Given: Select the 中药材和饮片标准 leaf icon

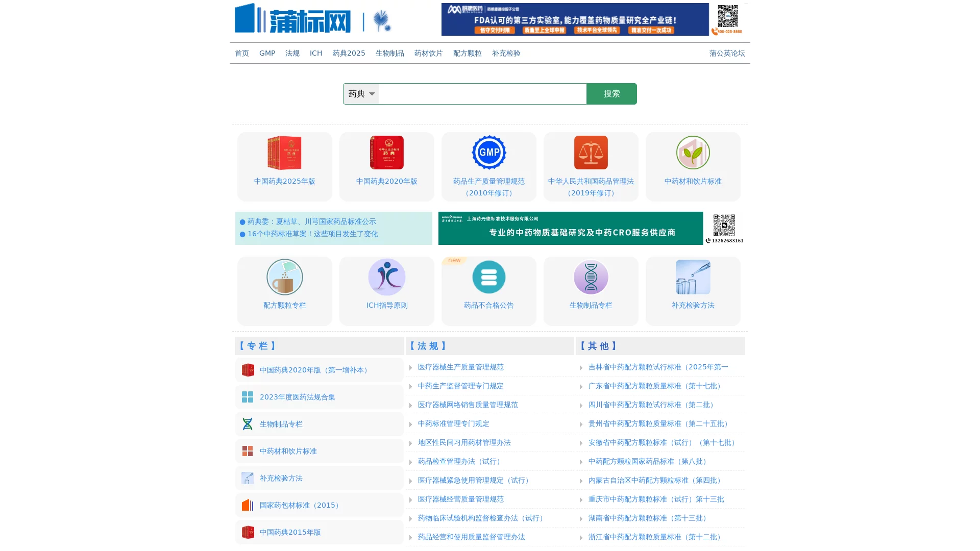Looking at the screenshot, I should click(693, 153).
